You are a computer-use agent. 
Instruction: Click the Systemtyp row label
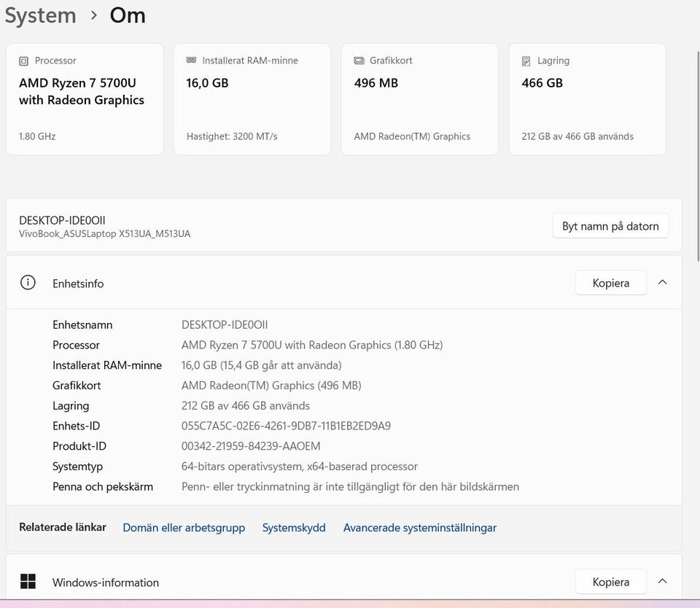click(x=78, y=467)
